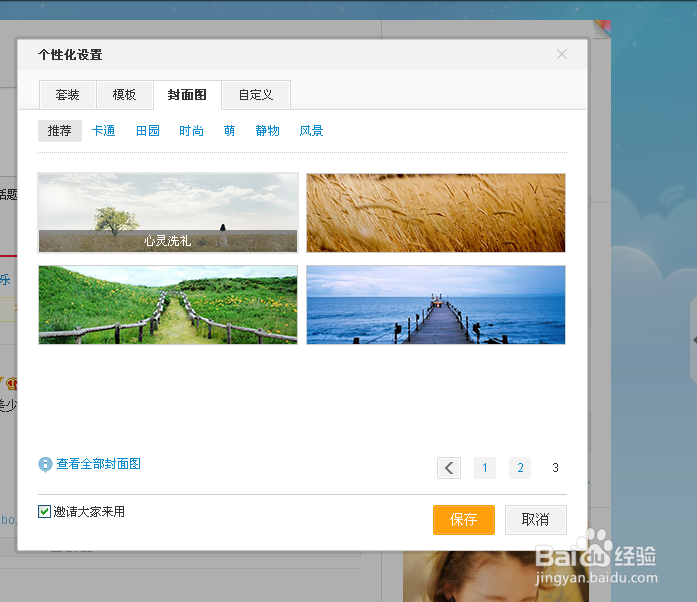This screenshot has width=697, height=602.
Task: Show 卡通 cover images
Action: pyautogui.click(x=104, y=131)
